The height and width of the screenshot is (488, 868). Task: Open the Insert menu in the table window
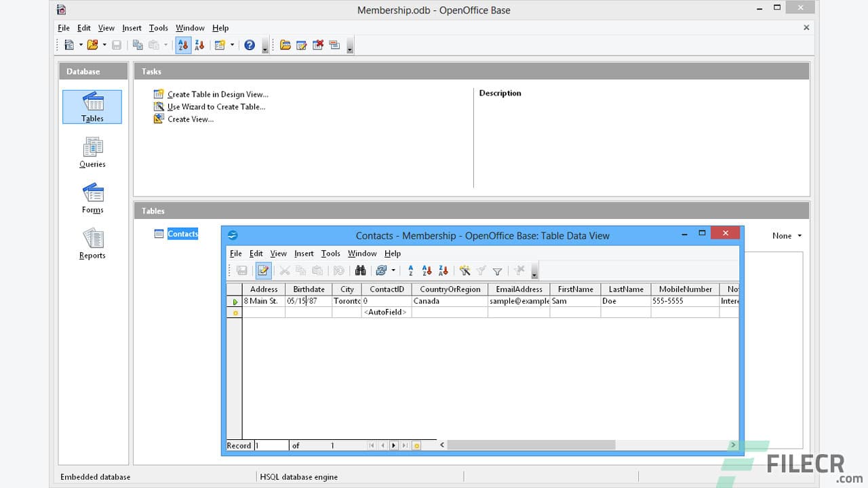[x=304, y=253]
